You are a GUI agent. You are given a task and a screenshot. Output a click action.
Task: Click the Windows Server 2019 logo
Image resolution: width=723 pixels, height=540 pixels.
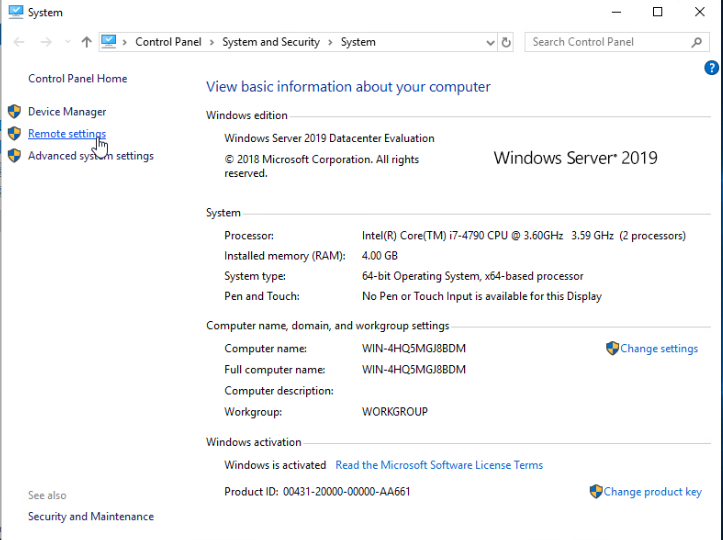(575, 158)
